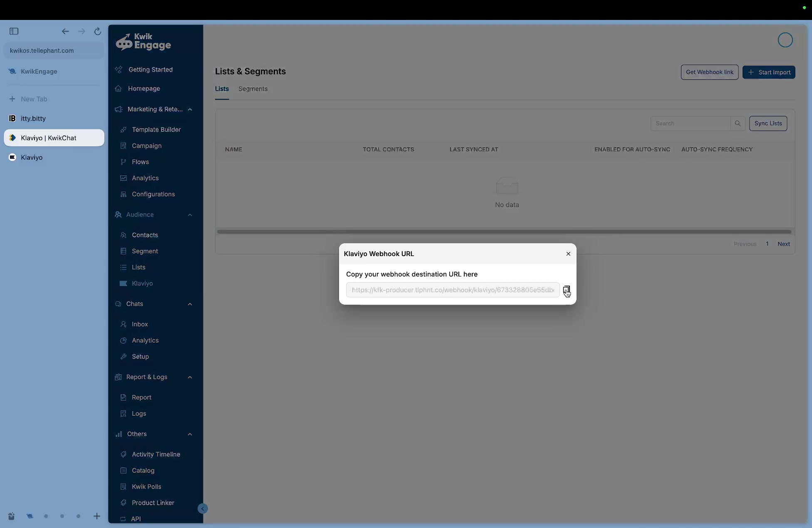Collapse the Chats section chevron
Viewport: 812px width, 528px height.
(190, 304)
